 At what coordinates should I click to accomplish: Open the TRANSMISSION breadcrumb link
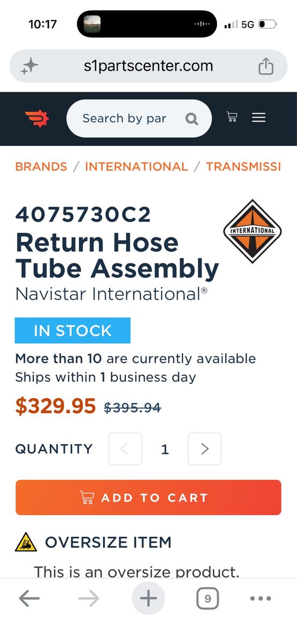243,166
